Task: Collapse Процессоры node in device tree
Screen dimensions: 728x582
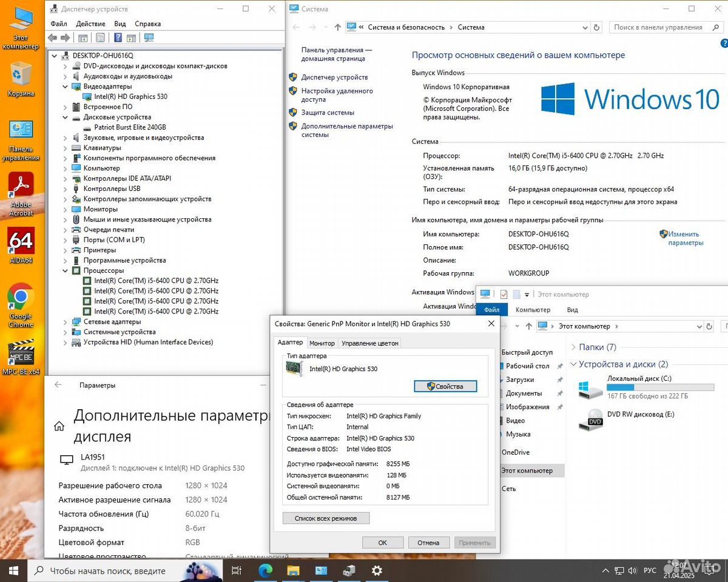Action: coord(66,270)
